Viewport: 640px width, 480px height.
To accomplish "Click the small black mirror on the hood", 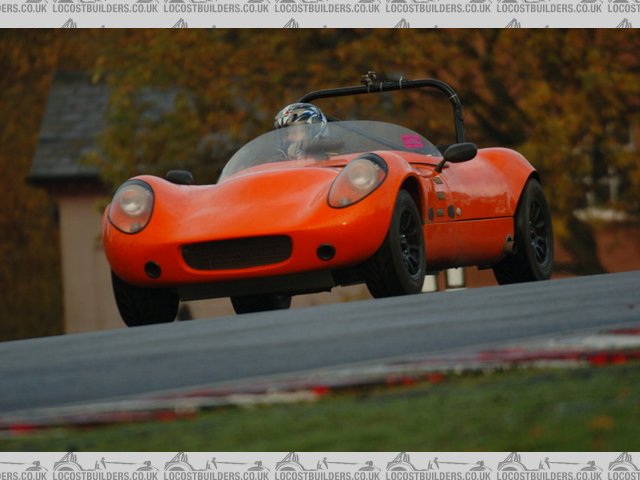I will 180,177.
